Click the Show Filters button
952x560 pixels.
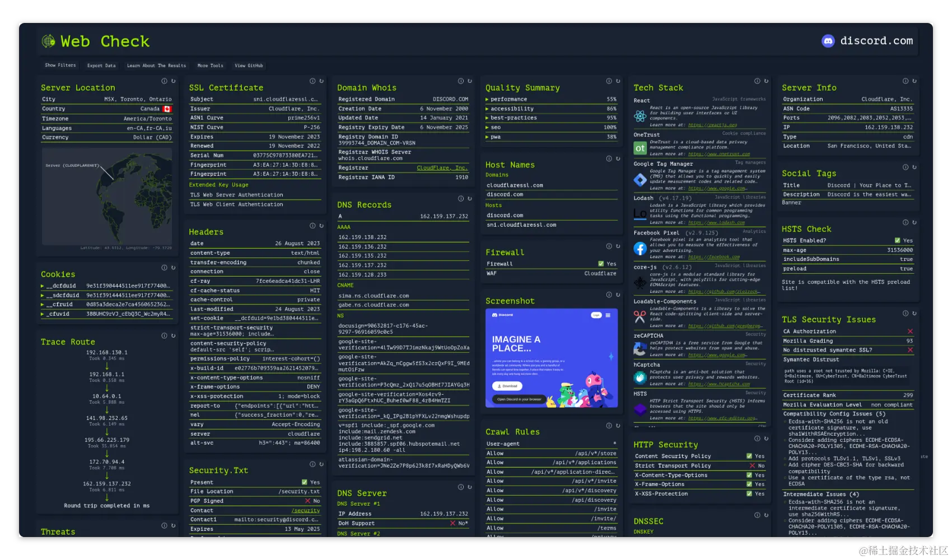pos(60,66)
